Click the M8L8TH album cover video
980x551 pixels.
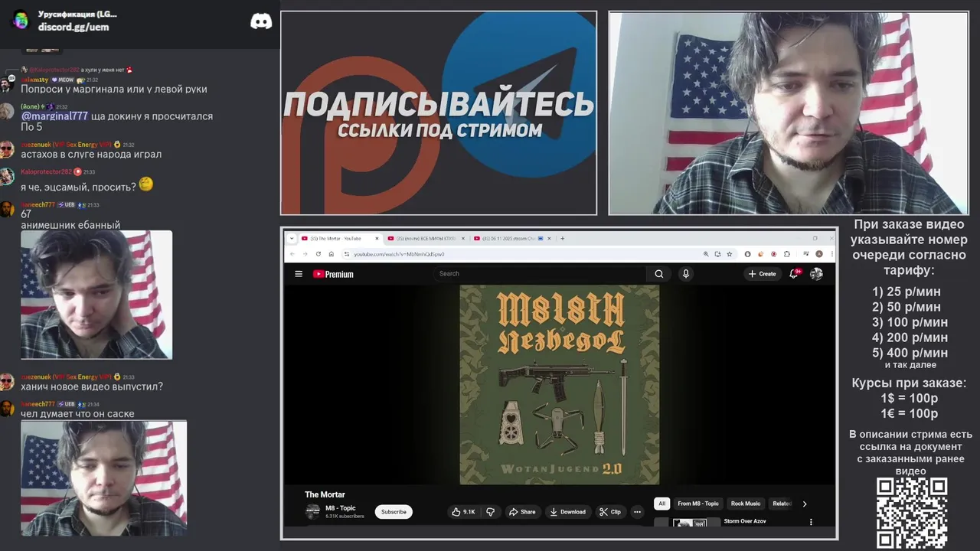click(x=559, y=385)
